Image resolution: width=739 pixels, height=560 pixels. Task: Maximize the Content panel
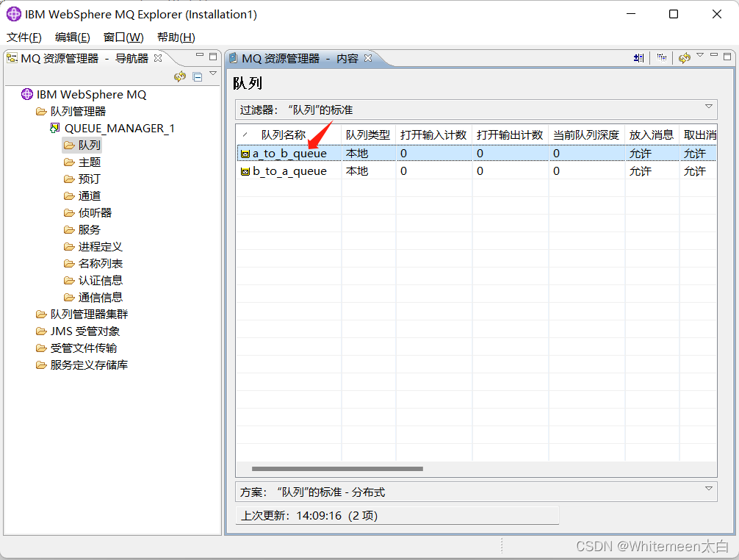(727, 57)
